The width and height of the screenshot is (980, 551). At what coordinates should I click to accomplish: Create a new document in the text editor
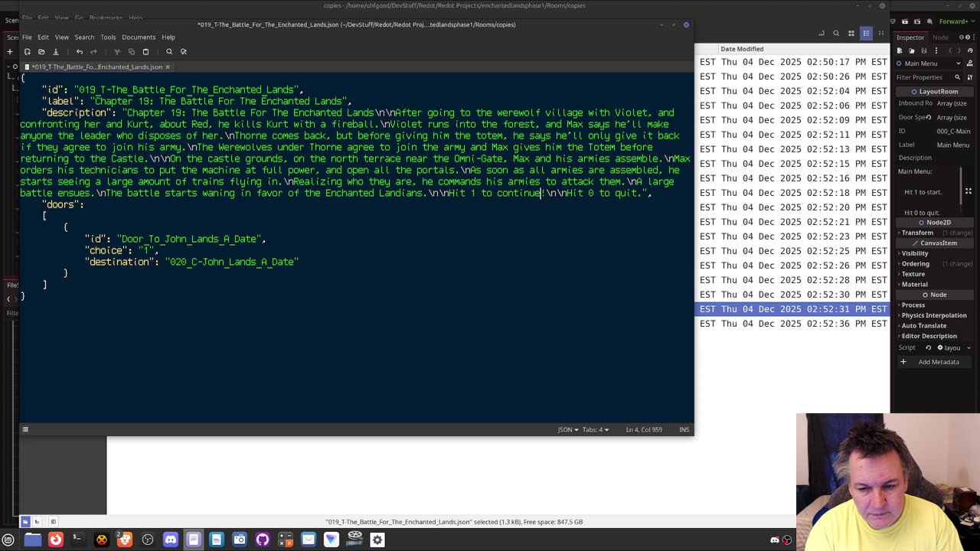pos(27,51)
